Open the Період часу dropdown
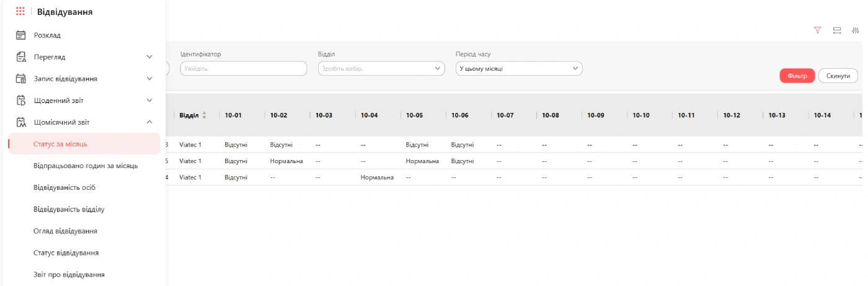This screenshot has height=286, width=868. pos(518,68)
